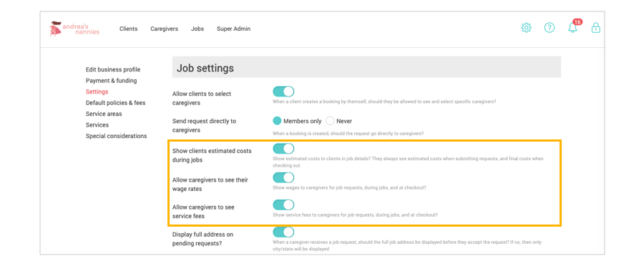The height and width of the screenshot is (271, 644).
Task: Open the Super Admin menu
Action: tap(234, 29)
